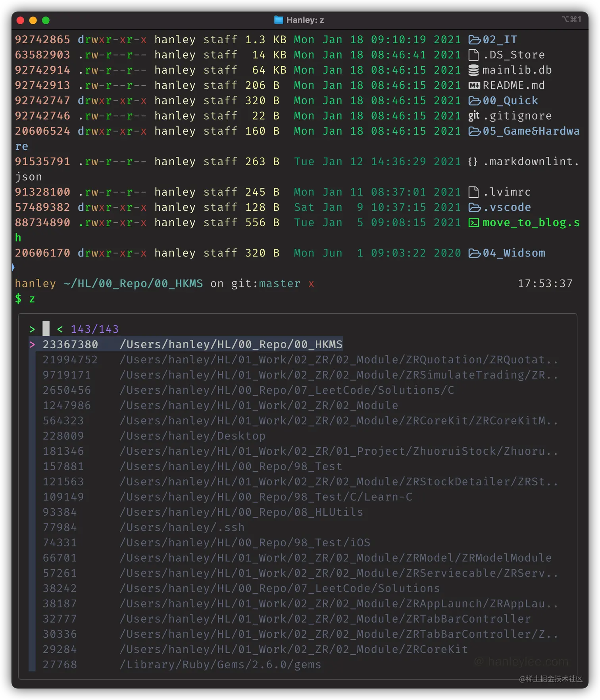
Task: Click the .DS_Store file name
Action: [x=513, y=55]
